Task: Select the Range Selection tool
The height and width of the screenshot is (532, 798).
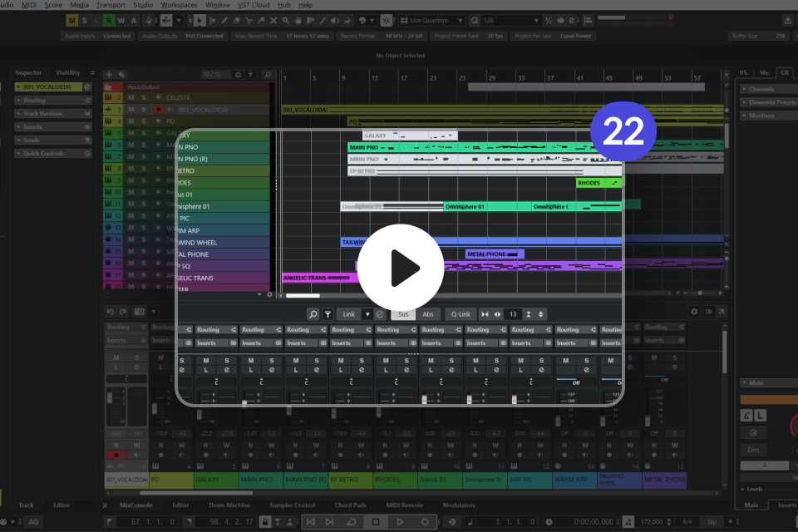Action: pos(212,20)
